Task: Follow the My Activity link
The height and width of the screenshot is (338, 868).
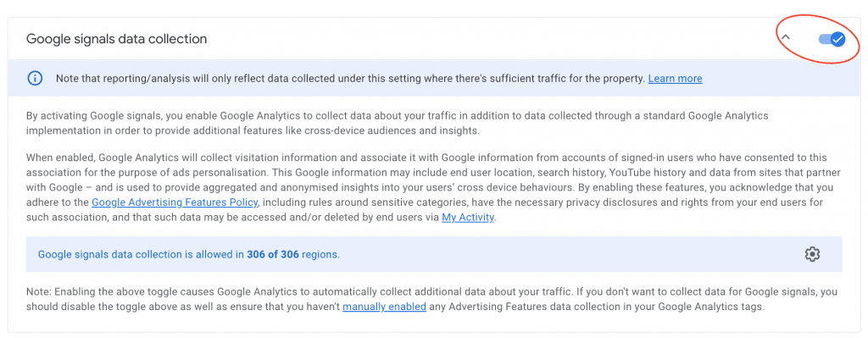Action: click(468, 218)
